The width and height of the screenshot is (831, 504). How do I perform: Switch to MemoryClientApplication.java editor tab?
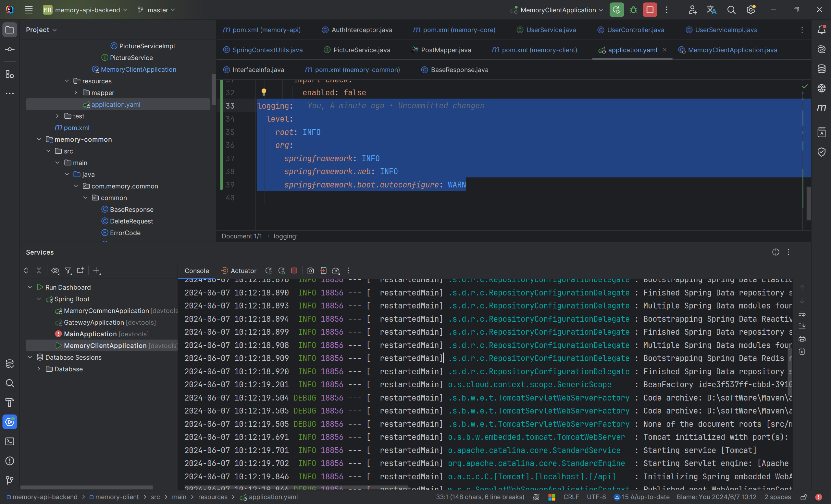[728, 50]
